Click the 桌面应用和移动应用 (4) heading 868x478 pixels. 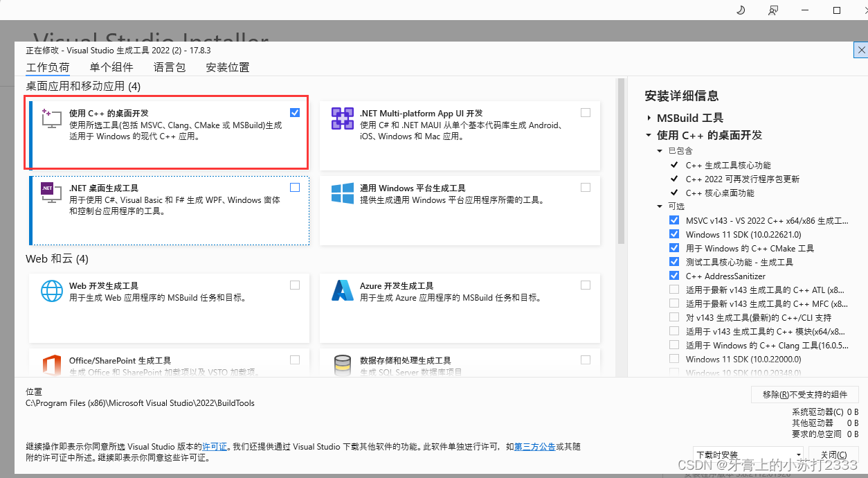(x=83, y=86)
